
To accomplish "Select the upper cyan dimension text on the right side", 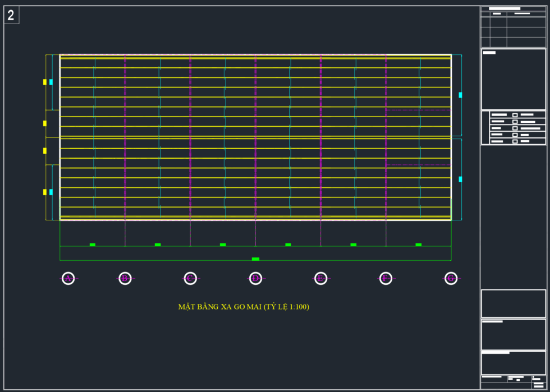I will (x=460, y=95).
